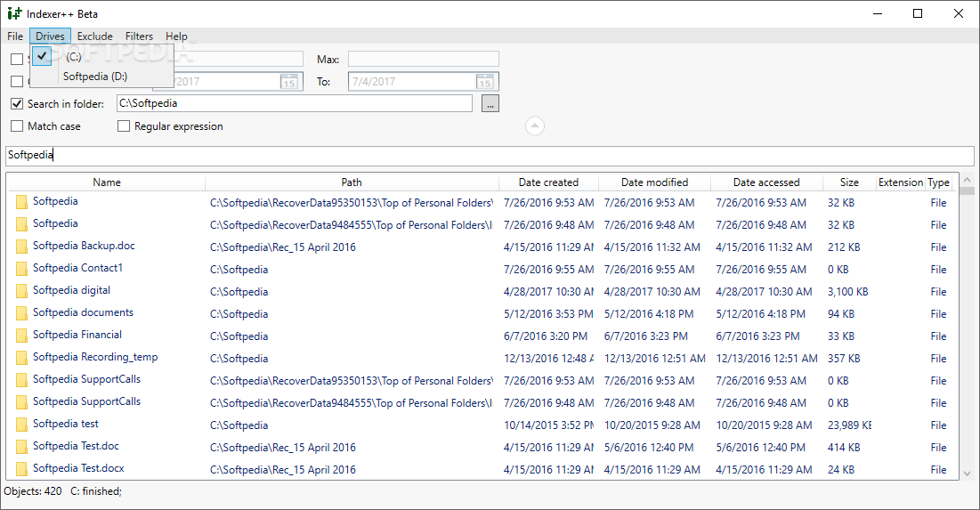Select the Softpedia Test.docx row name
Image resolution: width=980 pixels, height=510 pixels.
coord(78,468)
